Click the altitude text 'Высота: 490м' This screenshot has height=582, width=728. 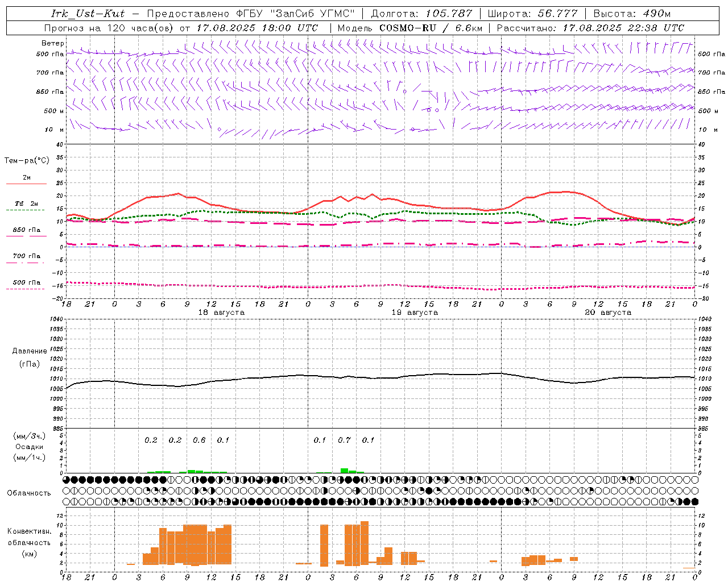(632, 14)
